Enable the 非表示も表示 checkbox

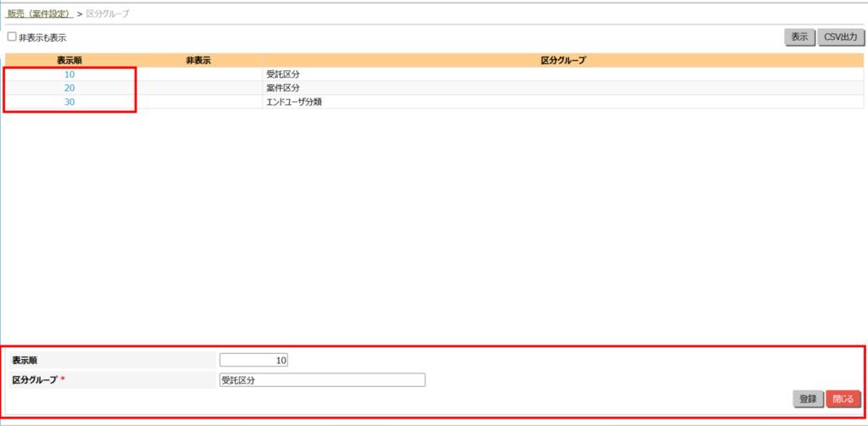pos(12,37)
